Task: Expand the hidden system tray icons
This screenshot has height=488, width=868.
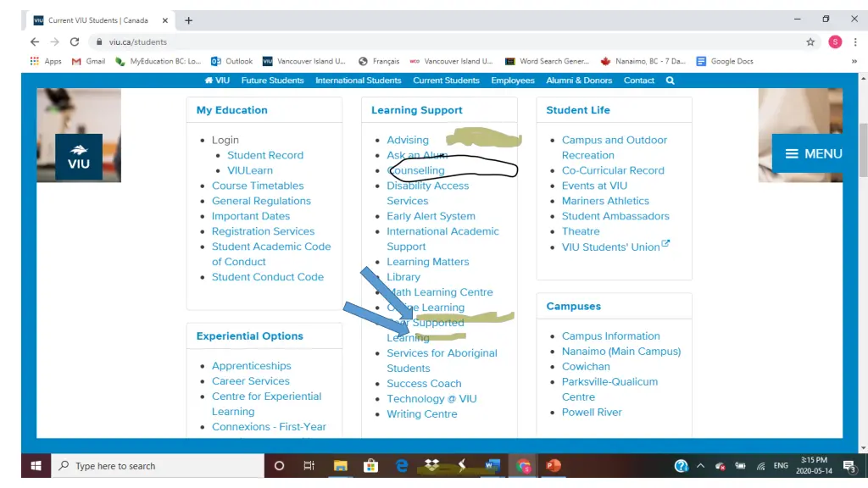Action: tap(700, 466)
